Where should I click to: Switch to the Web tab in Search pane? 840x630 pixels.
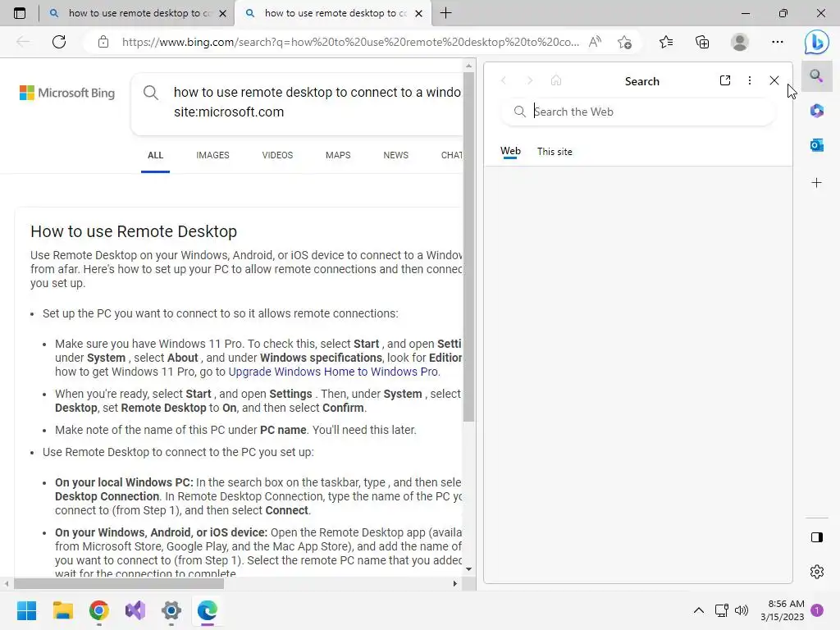click(510, 151)
